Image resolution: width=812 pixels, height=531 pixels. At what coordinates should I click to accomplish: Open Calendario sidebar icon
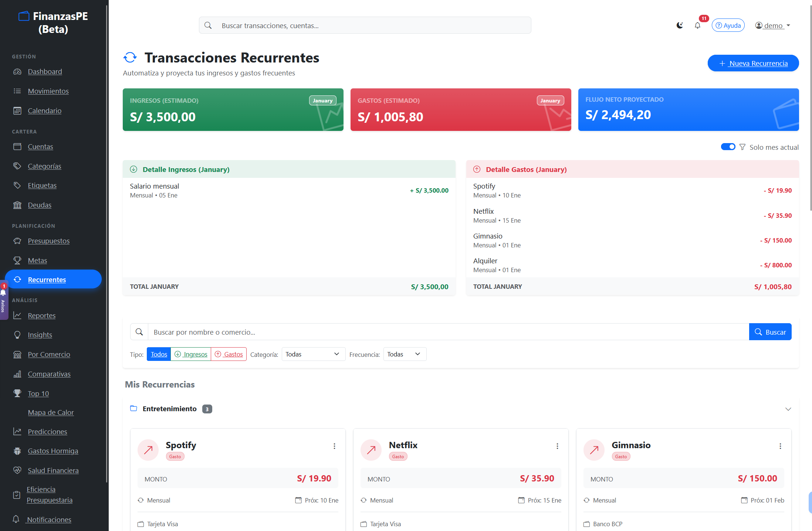pyautogui.click(x=17, y=111)
